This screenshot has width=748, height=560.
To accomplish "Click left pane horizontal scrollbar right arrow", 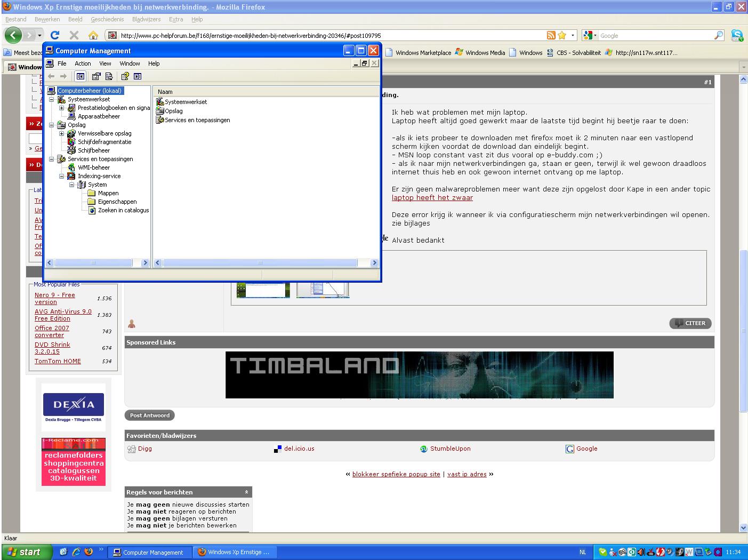I will tap(145, 263).
